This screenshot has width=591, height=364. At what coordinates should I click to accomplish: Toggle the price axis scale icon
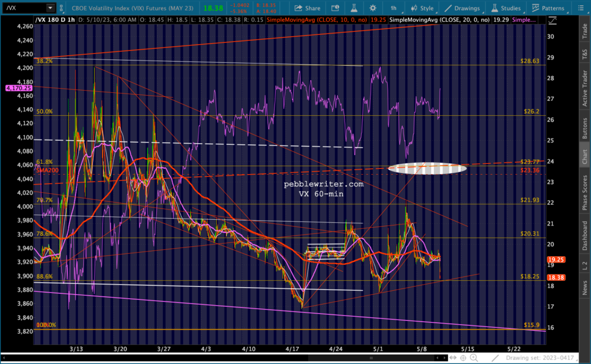(552, 20)
